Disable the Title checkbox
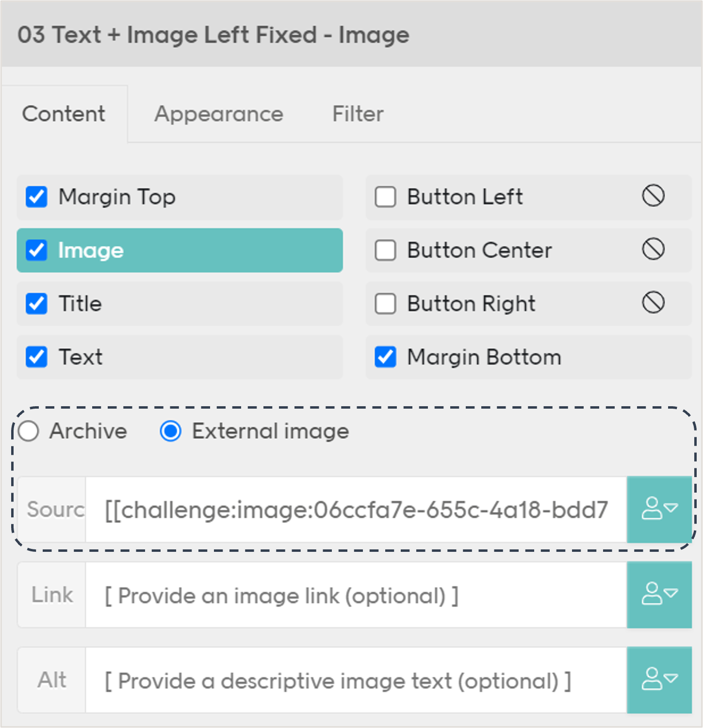Image resolution: width=703 pixels, height=728 pixels. (36, 304)
